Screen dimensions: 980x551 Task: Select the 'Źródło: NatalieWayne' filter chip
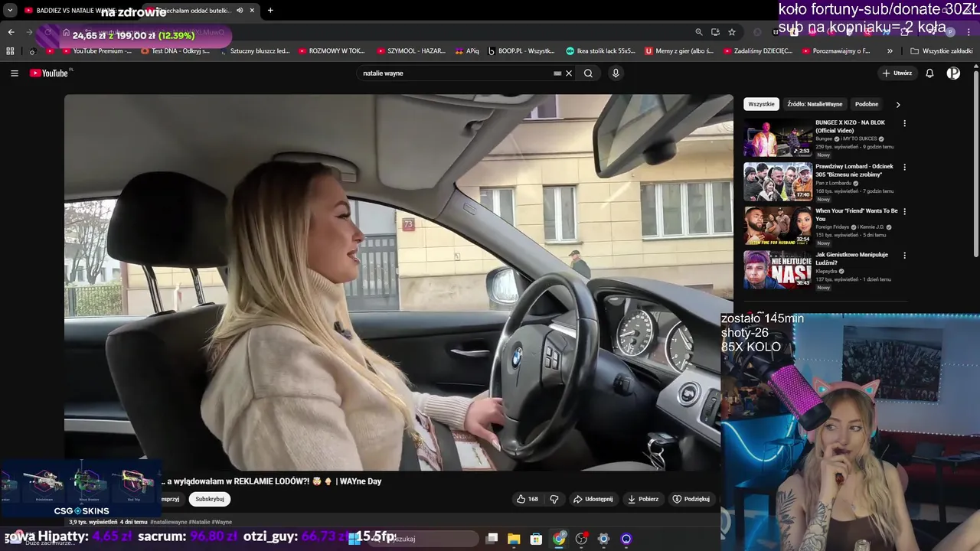815,104
